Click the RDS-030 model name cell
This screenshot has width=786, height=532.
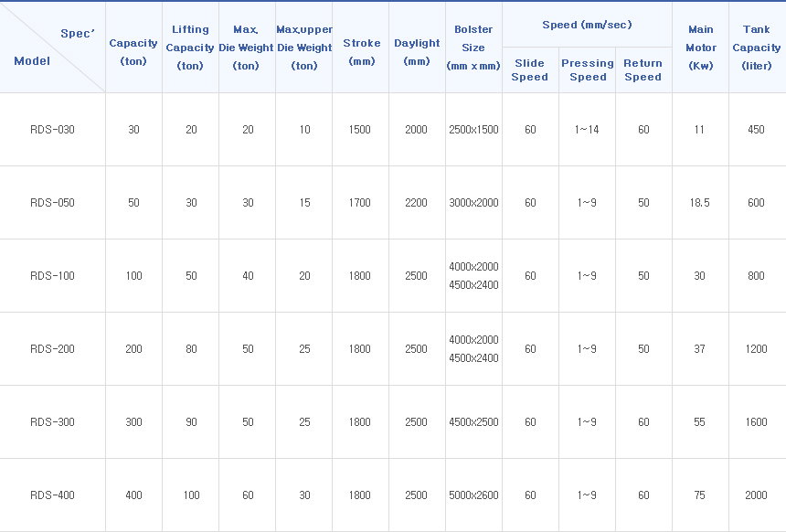pyautogui.click(x=52, y=130)
